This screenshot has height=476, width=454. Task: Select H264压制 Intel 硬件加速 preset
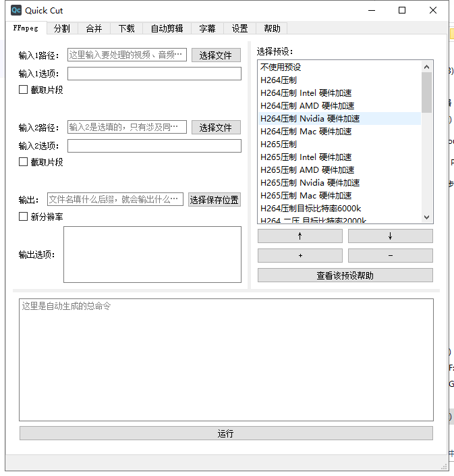[339, 93]
